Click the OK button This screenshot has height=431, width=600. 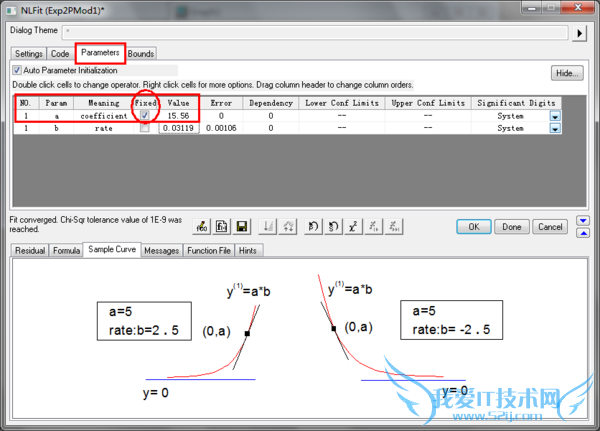(474, 227)
